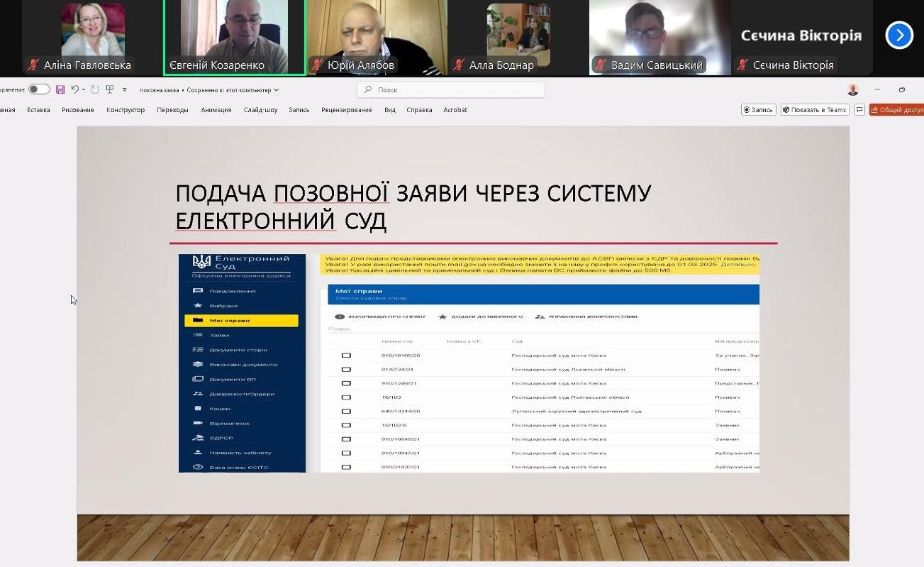
Task: Click the Документи ВП icon in sidebar
Action: pyautogui.click(x=198, y=379)
